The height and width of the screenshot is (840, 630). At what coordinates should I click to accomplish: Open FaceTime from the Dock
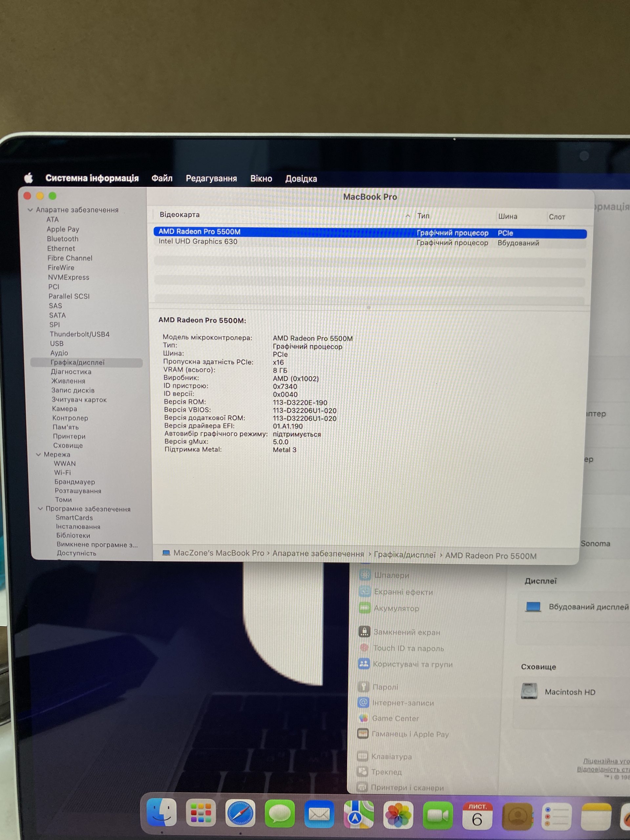tap(438, 815)
